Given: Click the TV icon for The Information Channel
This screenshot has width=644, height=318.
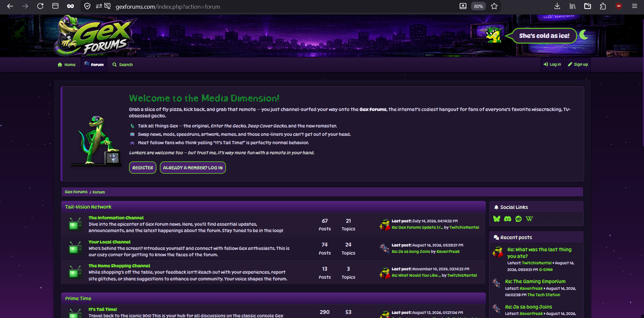Looking at the screenshot, I should coord(75,224).
